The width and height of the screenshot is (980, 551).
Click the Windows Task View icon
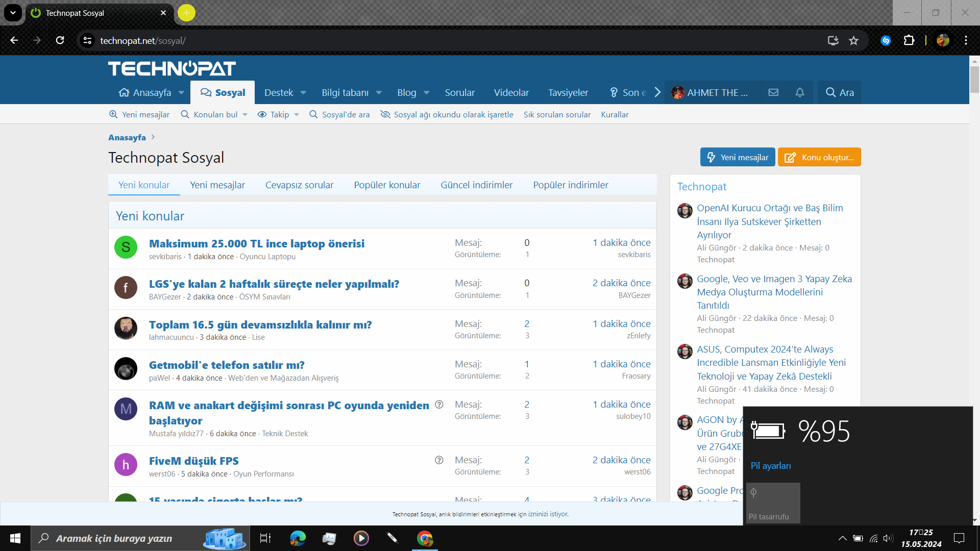[x=265, y=538]
